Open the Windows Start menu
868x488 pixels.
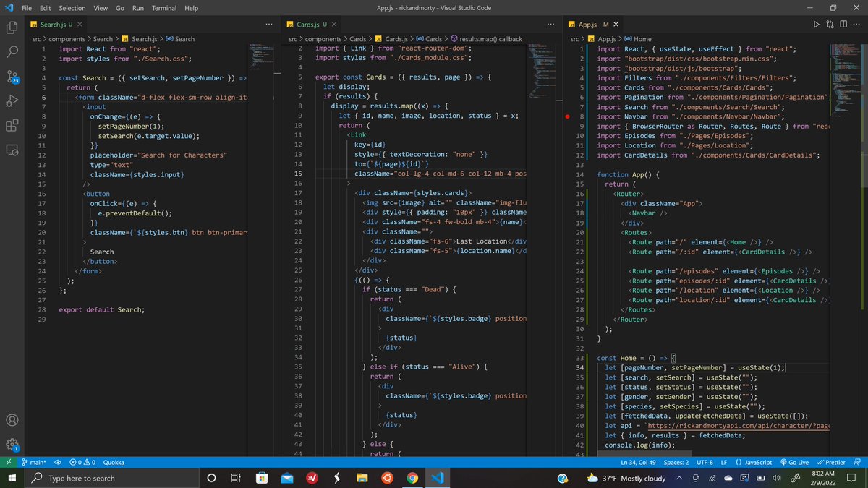point(12,478)
